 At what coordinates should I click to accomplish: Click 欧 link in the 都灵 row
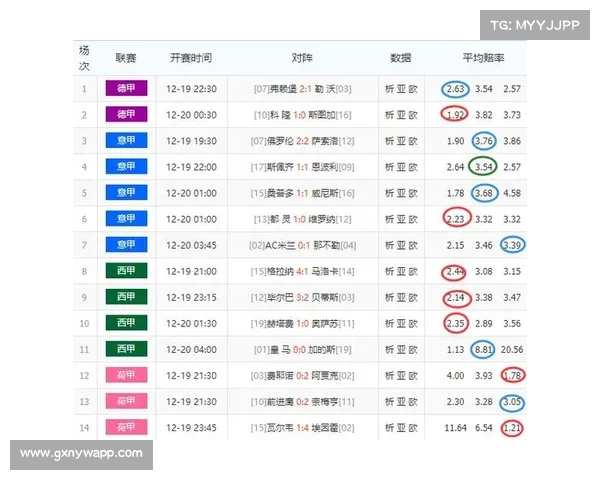[x=413, y=219]
